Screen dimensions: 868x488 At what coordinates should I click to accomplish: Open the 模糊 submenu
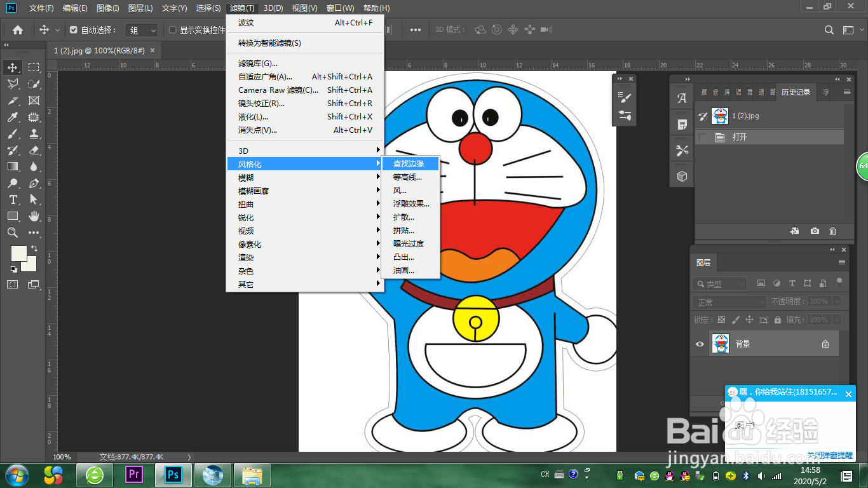[x=305, y=177]
